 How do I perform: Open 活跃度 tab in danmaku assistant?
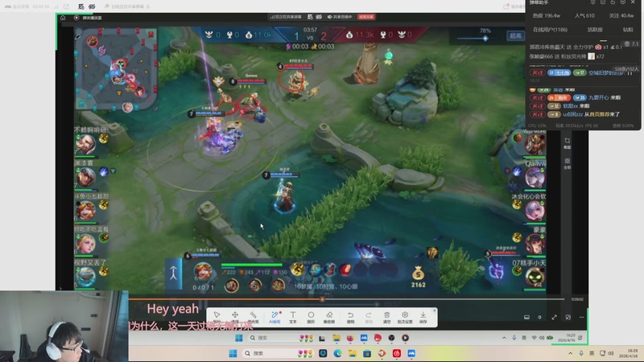point(595,30)
